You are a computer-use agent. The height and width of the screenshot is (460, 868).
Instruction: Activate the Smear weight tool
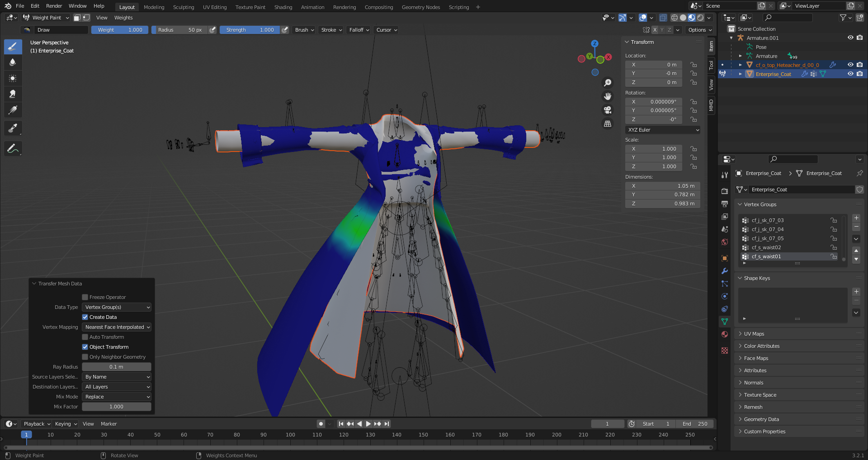click(13, 94)
